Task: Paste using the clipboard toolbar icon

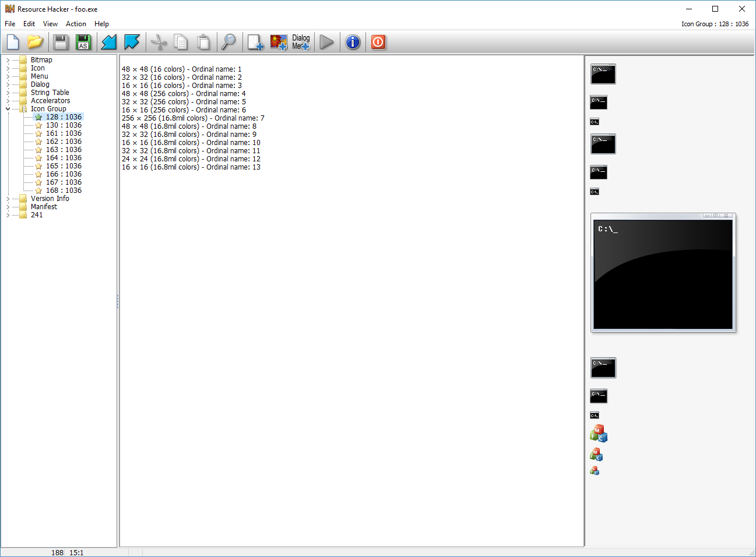Action: click(x=203, y=42)
